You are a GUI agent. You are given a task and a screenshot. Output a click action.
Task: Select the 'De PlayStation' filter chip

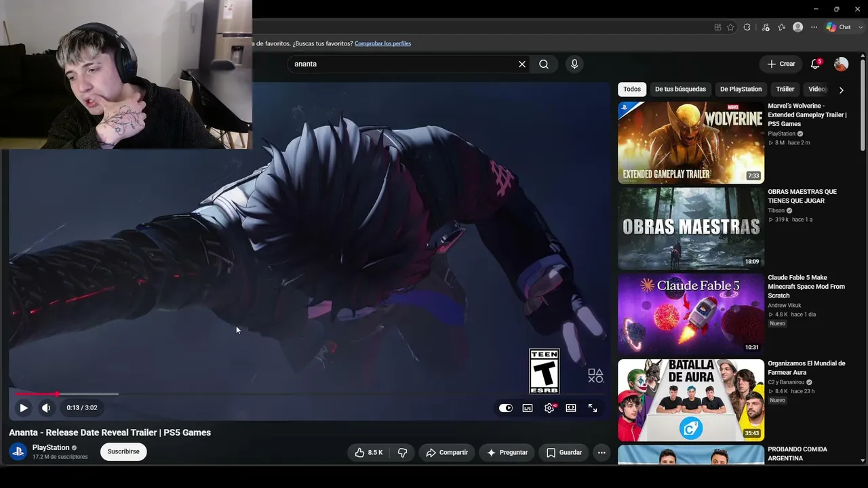coord(741,89)
